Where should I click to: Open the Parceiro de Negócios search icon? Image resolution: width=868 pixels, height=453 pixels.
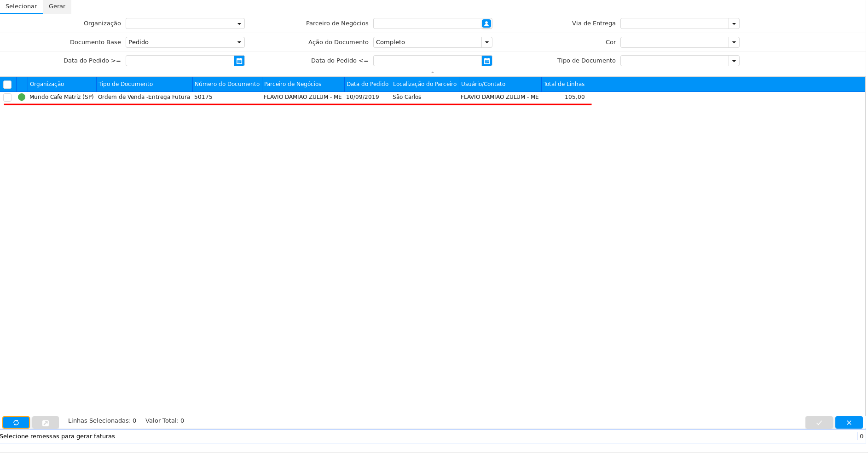point(486,23)
